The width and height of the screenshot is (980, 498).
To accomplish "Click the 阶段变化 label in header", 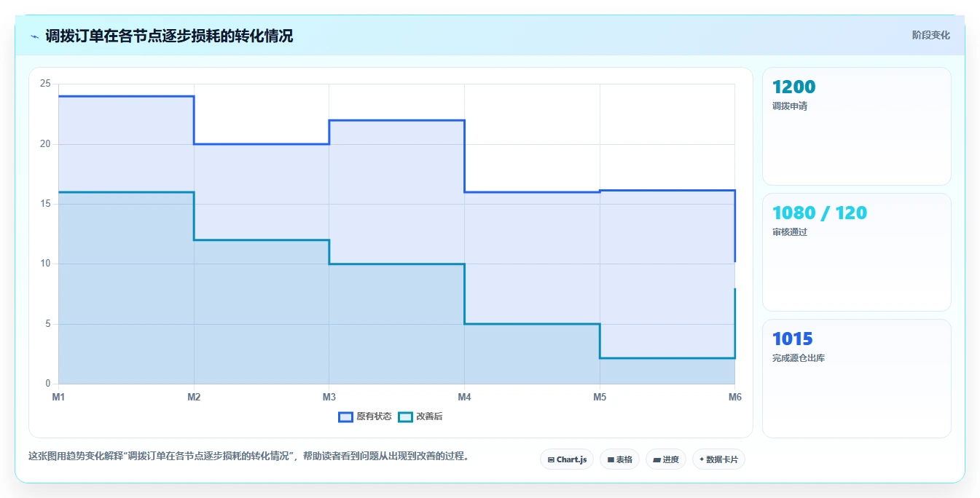I will tap(931, 35).
